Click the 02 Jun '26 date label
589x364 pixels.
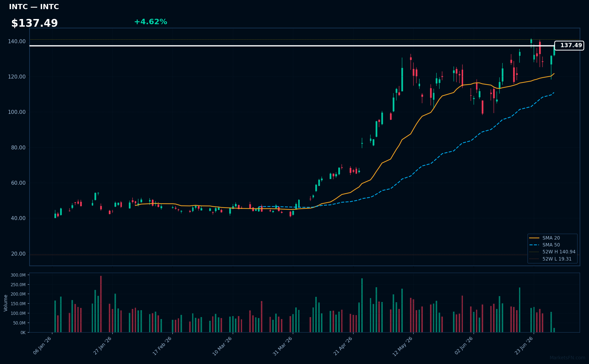point(464,346)
